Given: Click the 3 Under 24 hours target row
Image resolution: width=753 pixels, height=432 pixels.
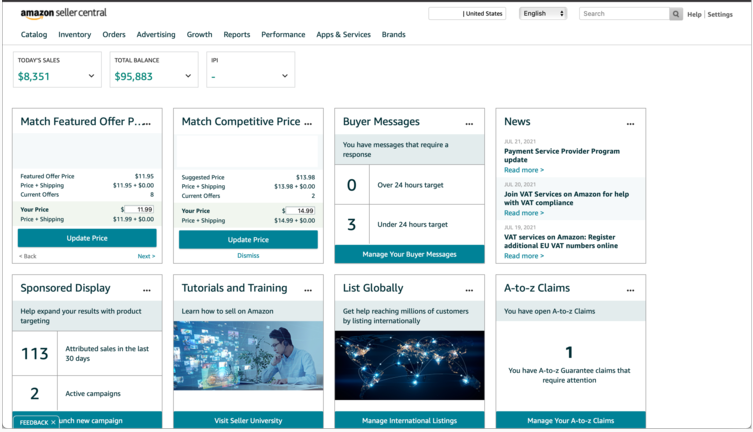Looking at the screenshot, I should coord(410,224).
